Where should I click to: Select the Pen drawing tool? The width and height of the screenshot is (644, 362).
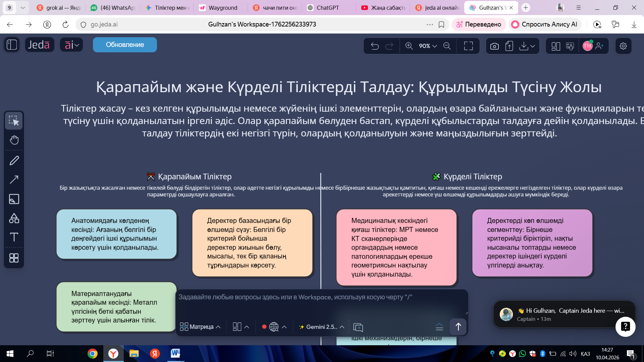14,161
